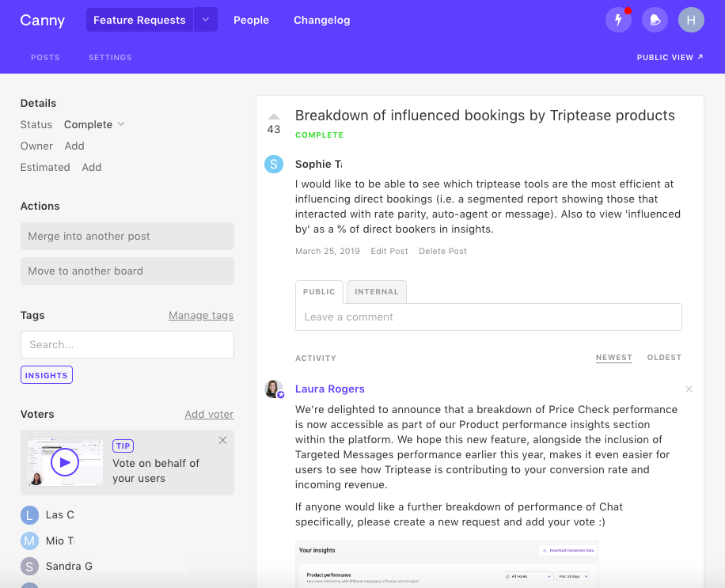Image resolution: width=725 pixels, height=588 pixels.
Task: Click the Add voter link
Action: [209, 414]
